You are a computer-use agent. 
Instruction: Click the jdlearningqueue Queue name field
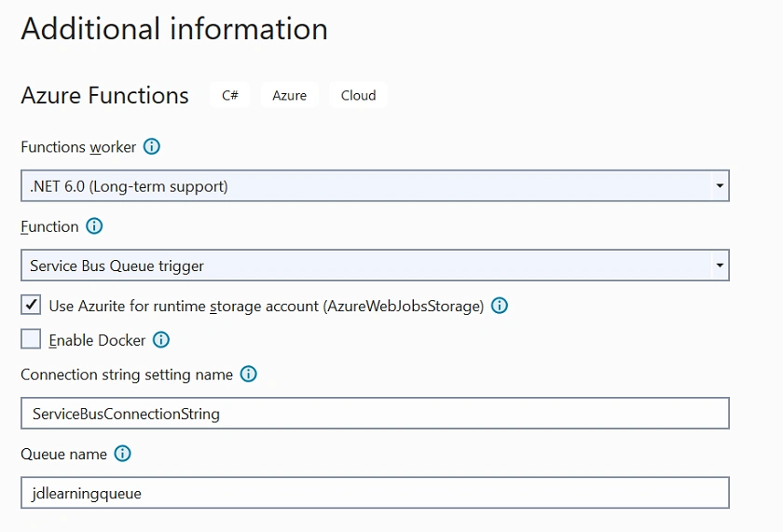pos(375,493)
